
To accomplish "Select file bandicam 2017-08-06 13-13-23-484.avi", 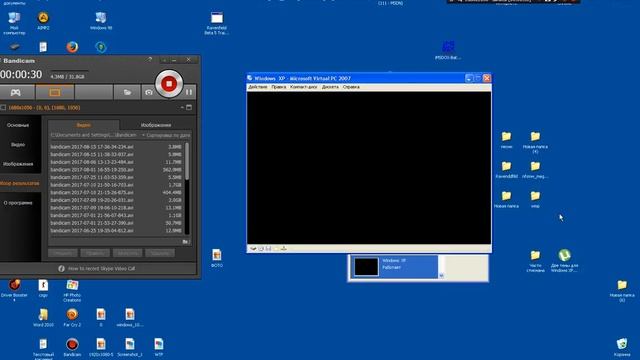I will (x=116, y=162).
